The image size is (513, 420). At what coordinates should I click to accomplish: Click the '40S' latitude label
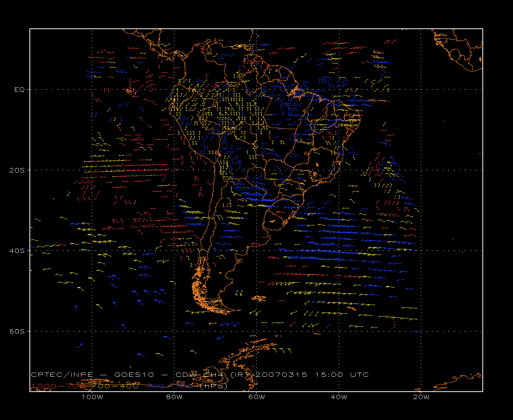point(18,251)
